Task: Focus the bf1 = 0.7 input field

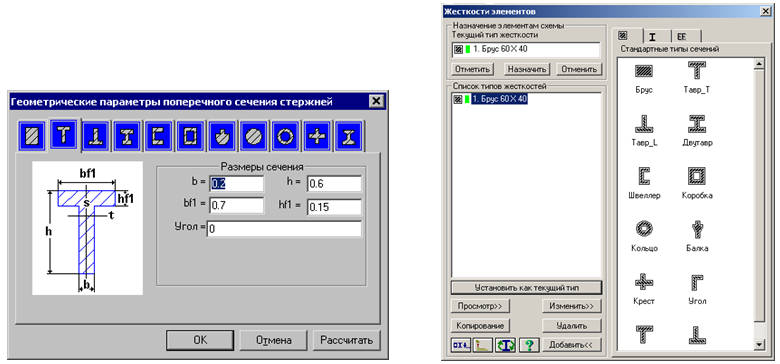Action: click(x=236, y=205)
